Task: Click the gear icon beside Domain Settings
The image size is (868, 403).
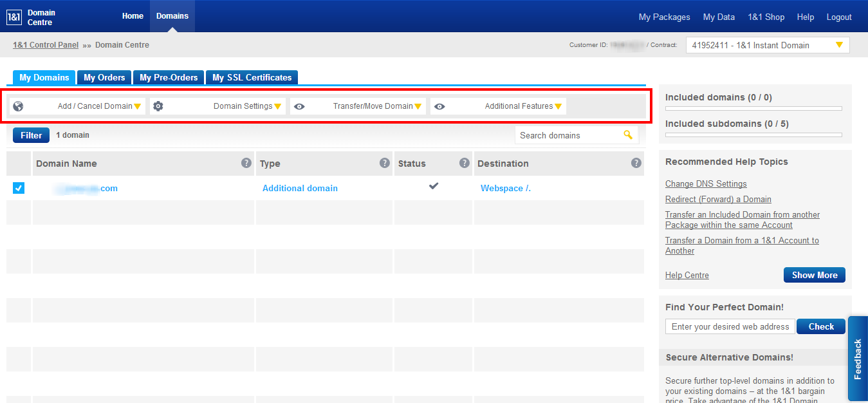Action: coord(158,106)
